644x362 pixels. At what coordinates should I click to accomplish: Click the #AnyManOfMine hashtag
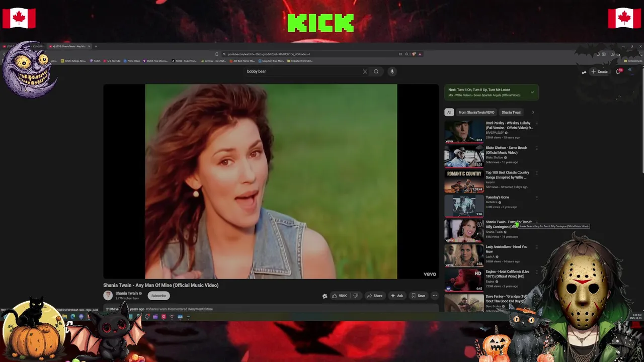[201, 309]
